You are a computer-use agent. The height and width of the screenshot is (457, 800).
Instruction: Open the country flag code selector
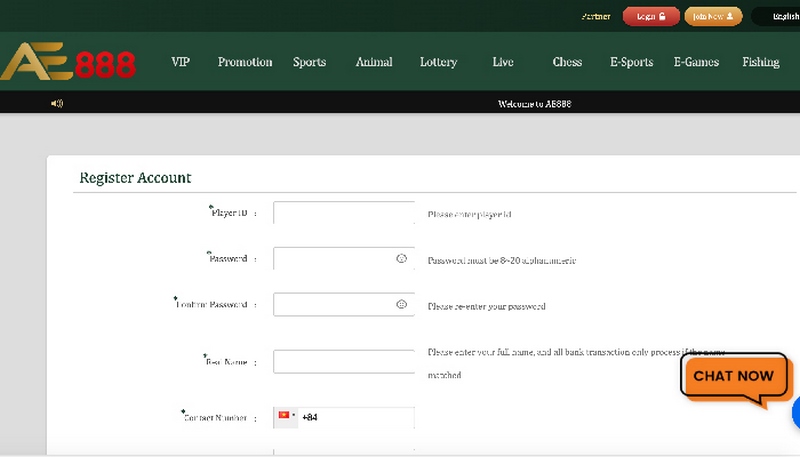(286, 416)
